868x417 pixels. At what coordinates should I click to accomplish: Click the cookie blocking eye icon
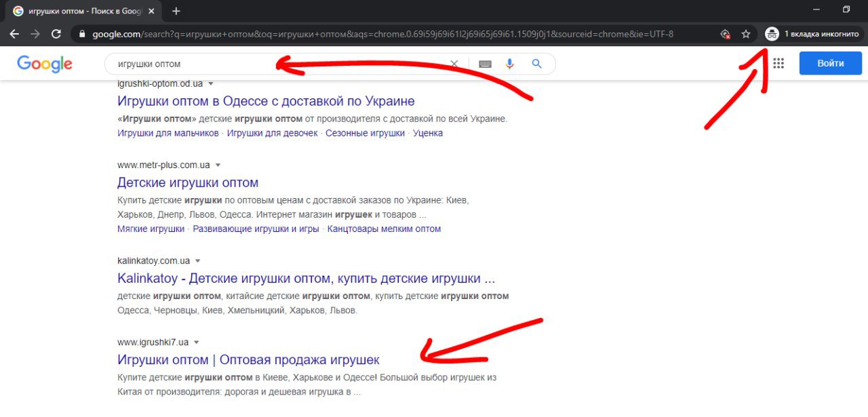click(x=725, y=34)
